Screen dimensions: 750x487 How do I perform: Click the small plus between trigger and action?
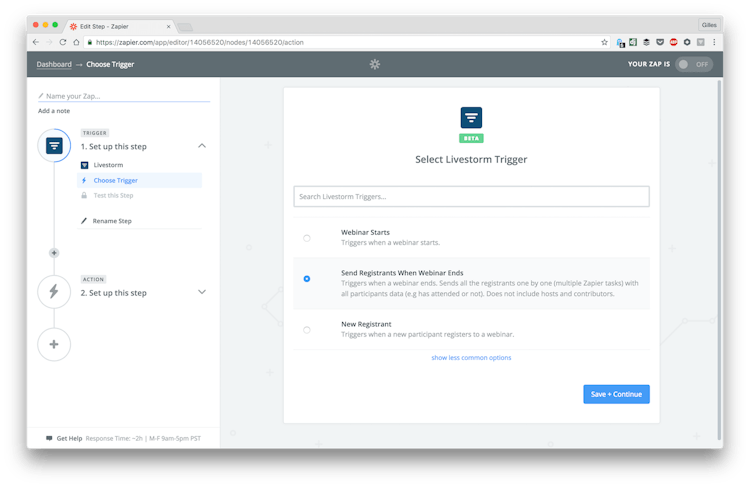coord(54,253)
